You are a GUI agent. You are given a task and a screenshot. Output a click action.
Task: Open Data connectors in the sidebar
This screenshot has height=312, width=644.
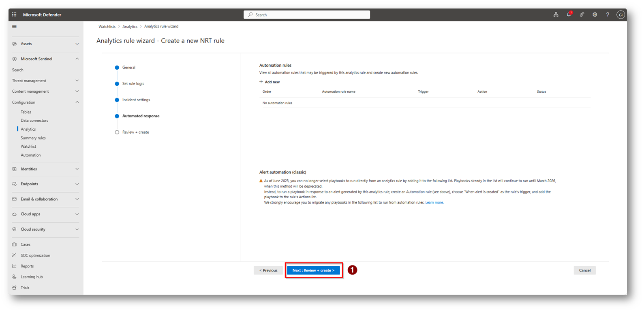click(34, 121)
